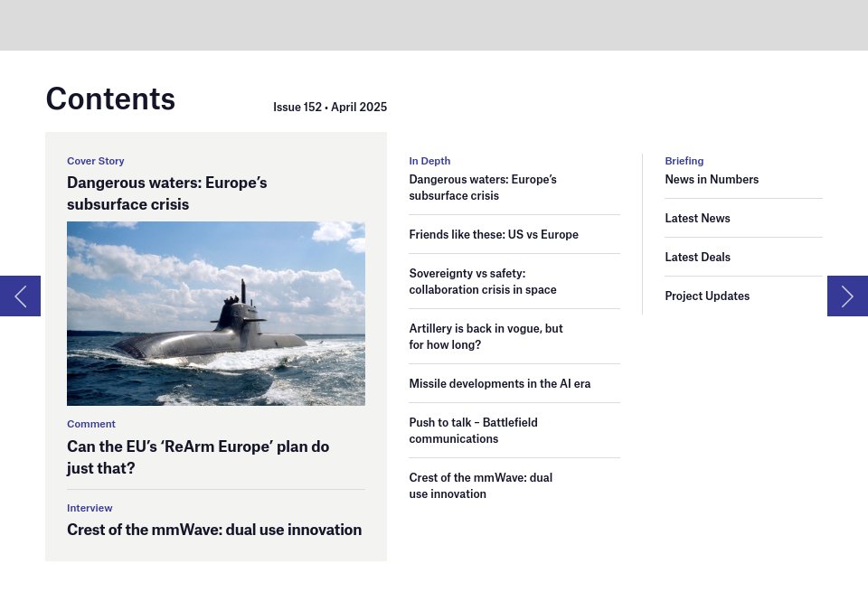Click the 'In Depth' section heading
Image resolution: width=868 pixels, height=592 pixels.
[429, 161]
